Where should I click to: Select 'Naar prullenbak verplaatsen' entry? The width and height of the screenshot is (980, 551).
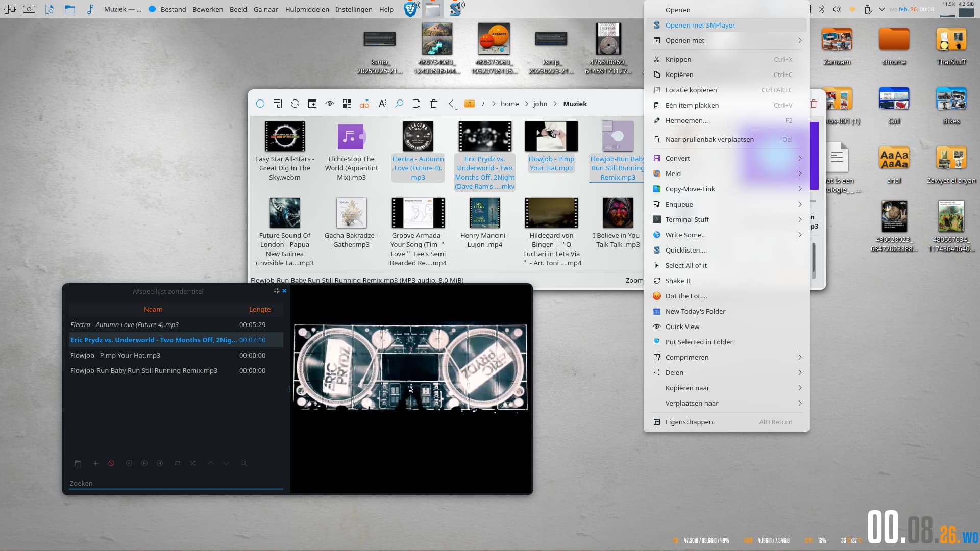pyautogui.click(x=726, y=139)
